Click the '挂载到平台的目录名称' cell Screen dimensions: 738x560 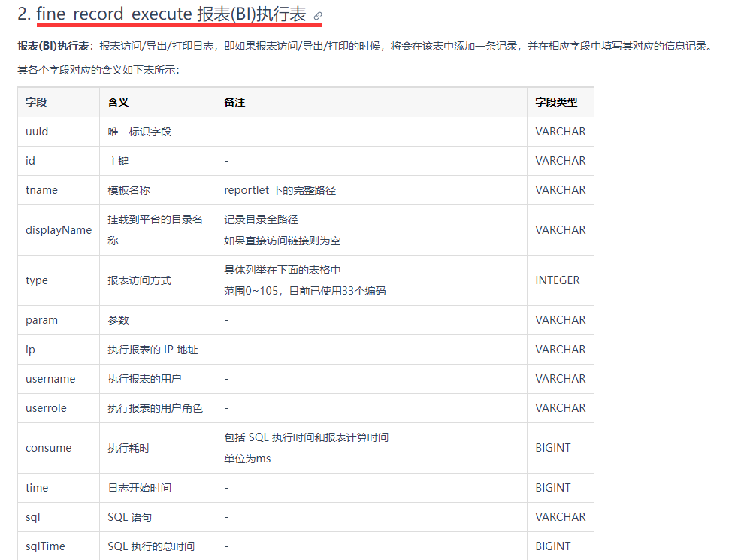pos(158,230)
